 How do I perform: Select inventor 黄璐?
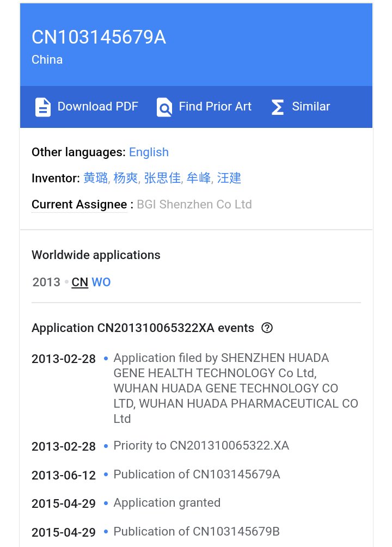pyautogui.click(x=95, y=178)
